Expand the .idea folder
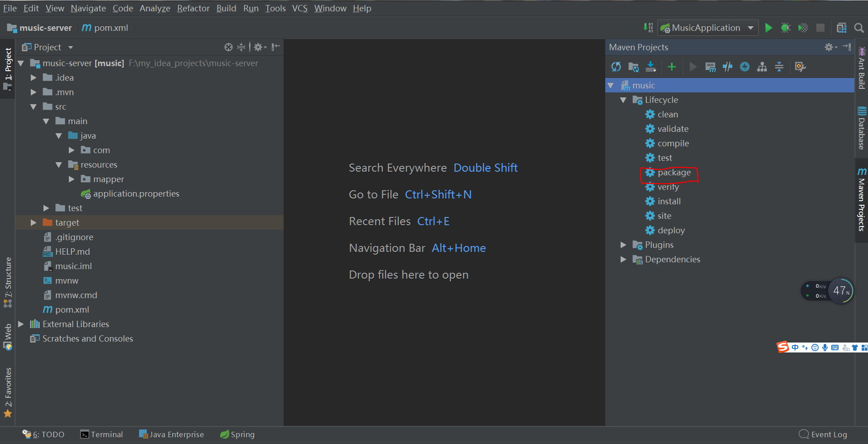 click(33, 78)
